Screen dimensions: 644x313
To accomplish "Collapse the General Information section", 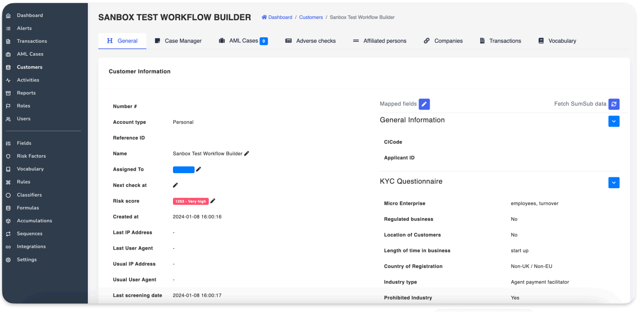I will tap(614, 121).
